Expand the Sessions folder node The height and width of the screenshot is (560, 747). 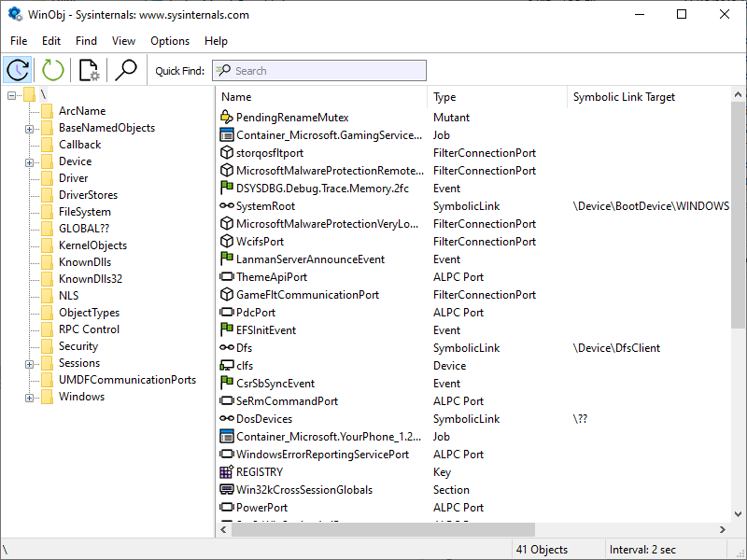point(30,363)
